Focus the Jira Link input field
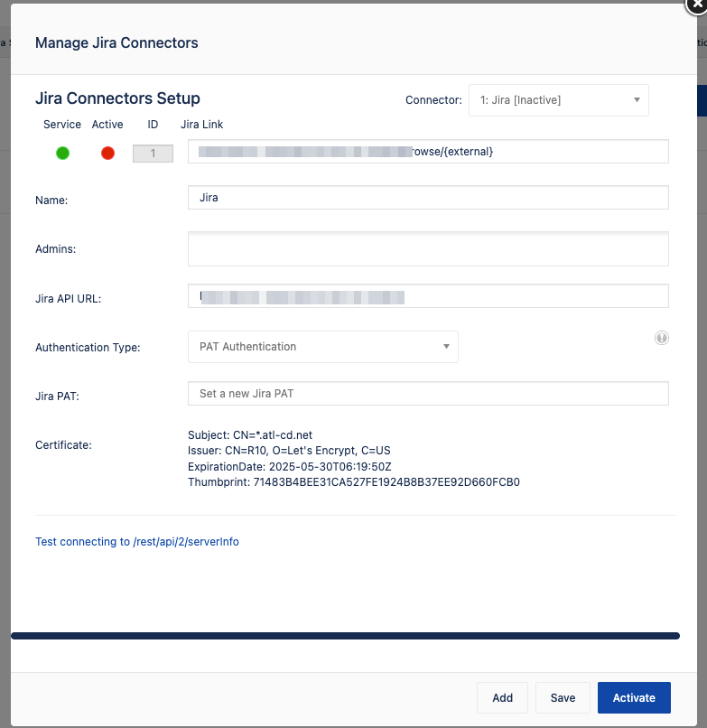This screenshot has height=728, width=707. (x=428, y=152)
